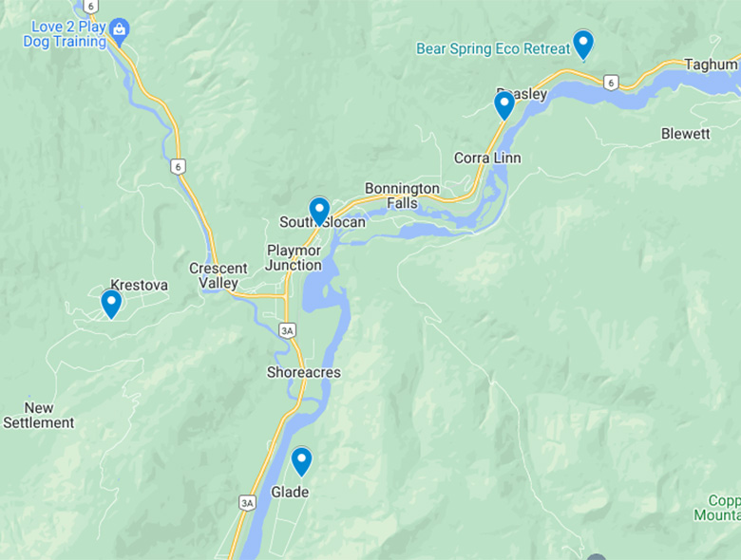This screenshot has width=741, height=560.
Task: Click the Love 2 Play Dog Training label
Action: [x=65, y=34]
